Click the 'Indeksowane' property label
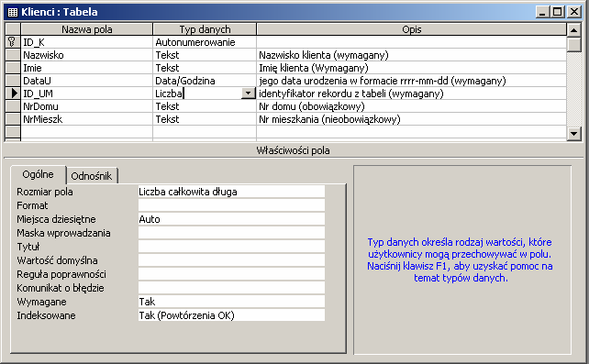Screen dimensions: 589x364 coord(46,315)
